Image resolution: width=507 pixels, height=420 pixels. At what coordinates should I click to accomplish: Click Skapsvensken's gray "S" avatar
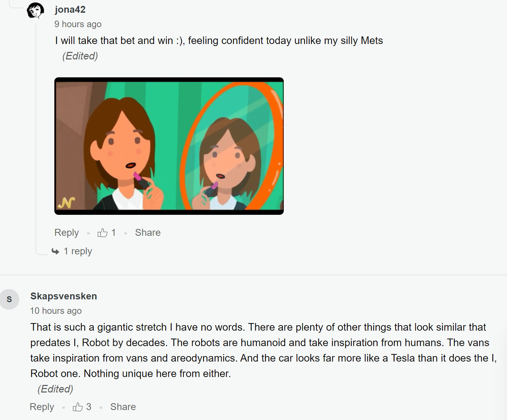pyautogui.click(x=9, y=299)
